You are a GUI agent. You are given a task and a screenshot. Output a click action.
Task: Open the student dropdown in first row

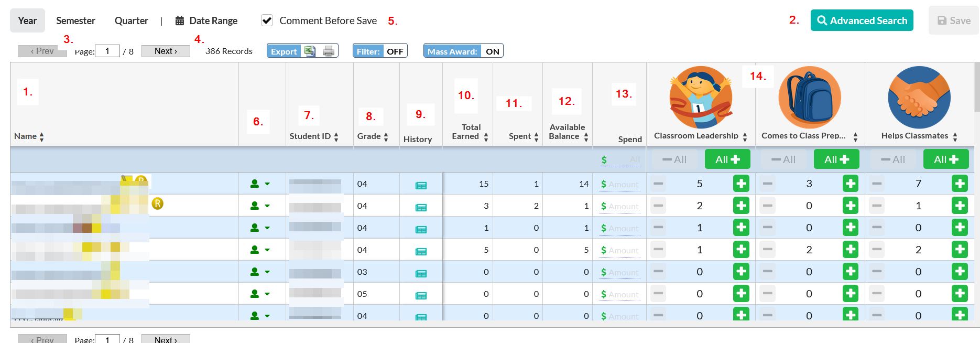(x=260, y=184)
